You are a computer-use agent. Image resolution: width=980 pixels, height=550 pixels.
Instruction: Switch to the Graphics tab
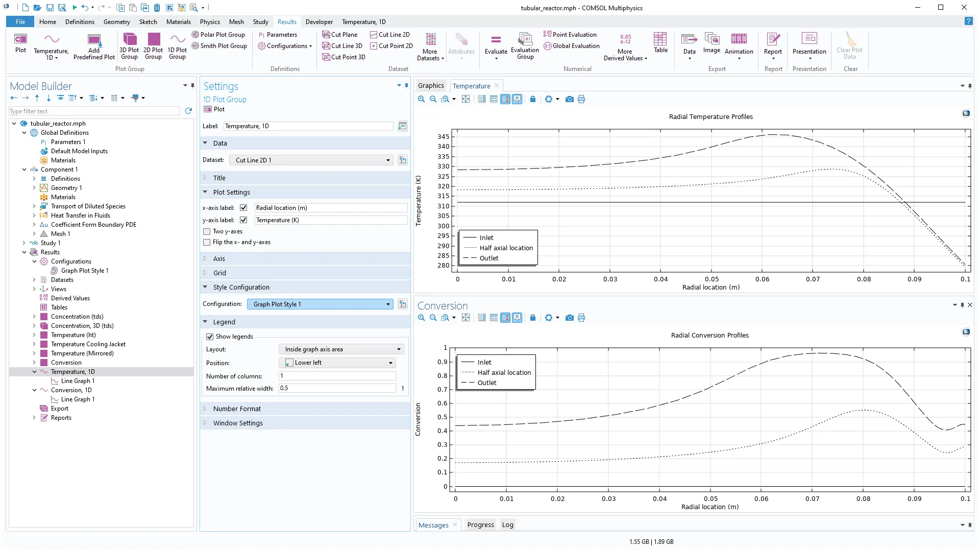(430, 86)
